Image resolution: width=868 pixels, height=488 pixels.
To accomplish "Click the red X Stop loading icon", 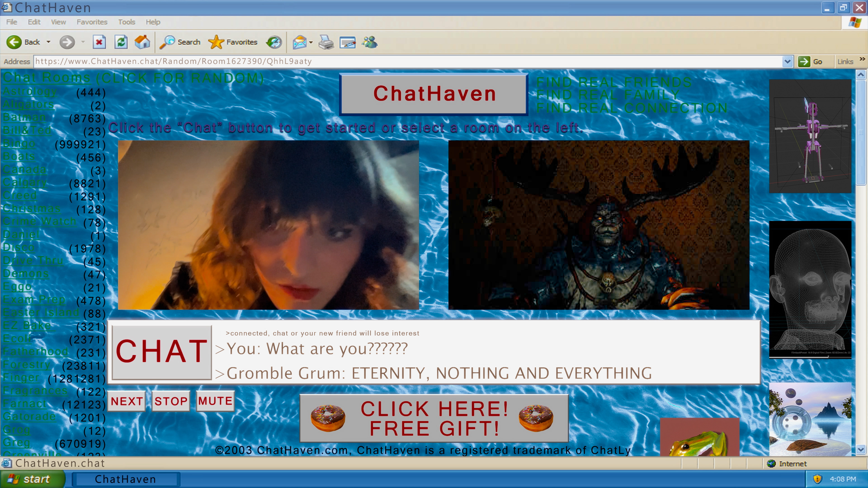I will (99, 42).
